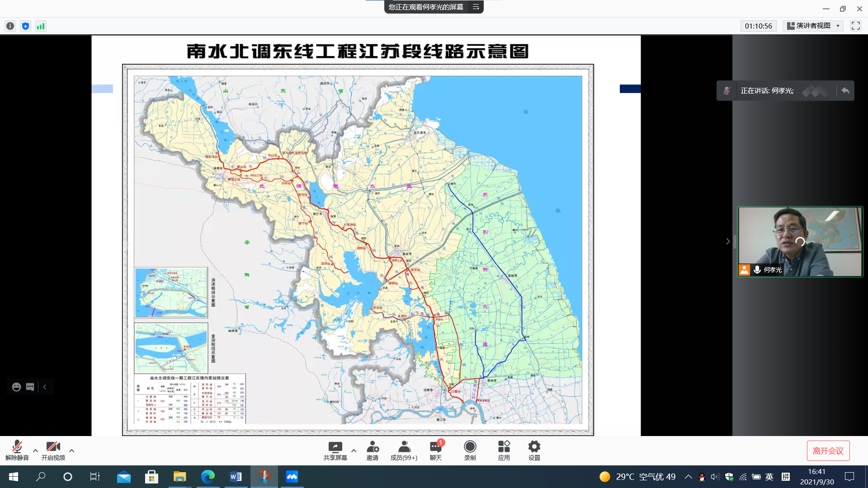The image size is (868, 488).
Task: Open the 演讲者视图 view dropdown
Action: pos(813,26)
